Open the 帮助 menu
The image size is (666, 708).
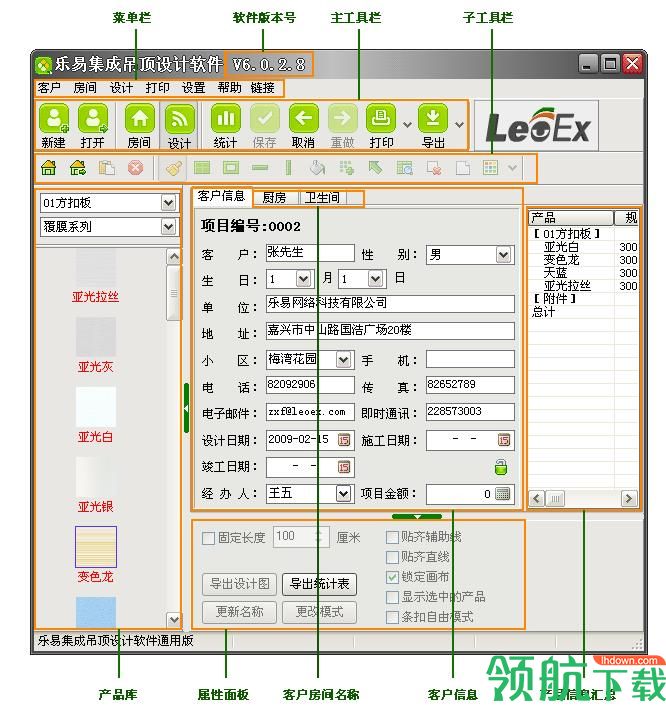pyautogui.click(x=229, y=88)
